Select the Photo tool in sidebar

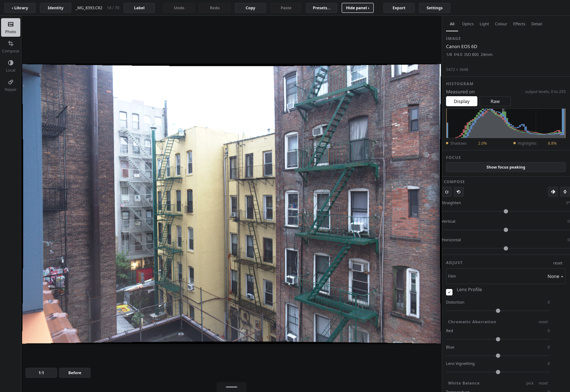pyautogui.click(x=11, y=27)
